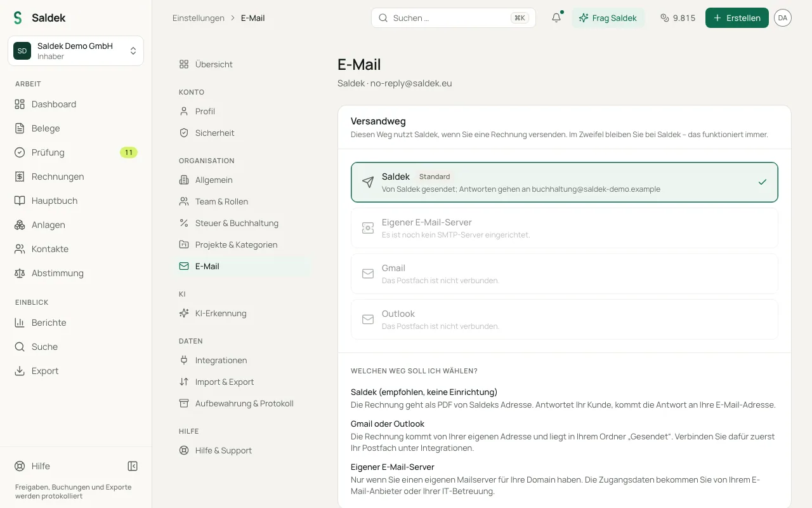Open Projekte & Kategorien settings

point(241,244)
